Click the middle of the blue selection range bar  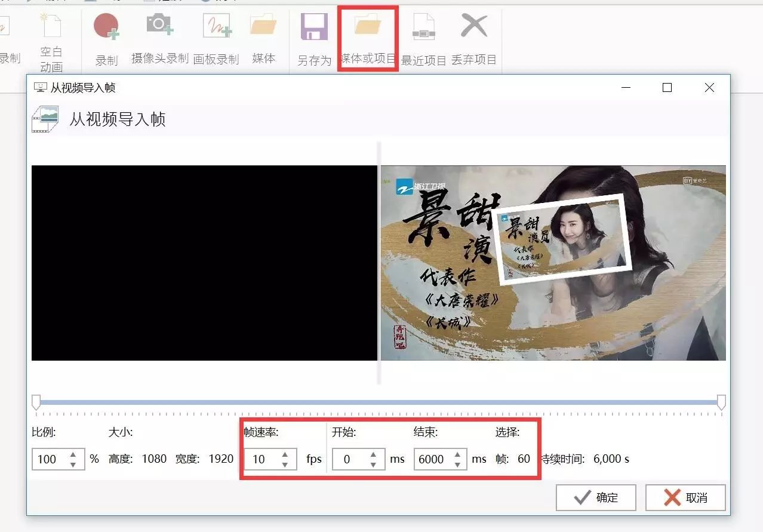379,402
